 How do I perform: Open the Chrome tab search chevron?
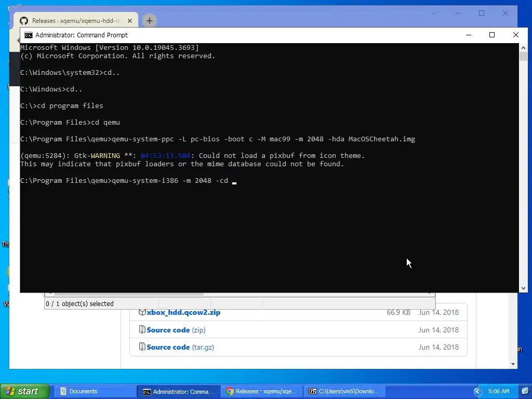click(434, 13)
